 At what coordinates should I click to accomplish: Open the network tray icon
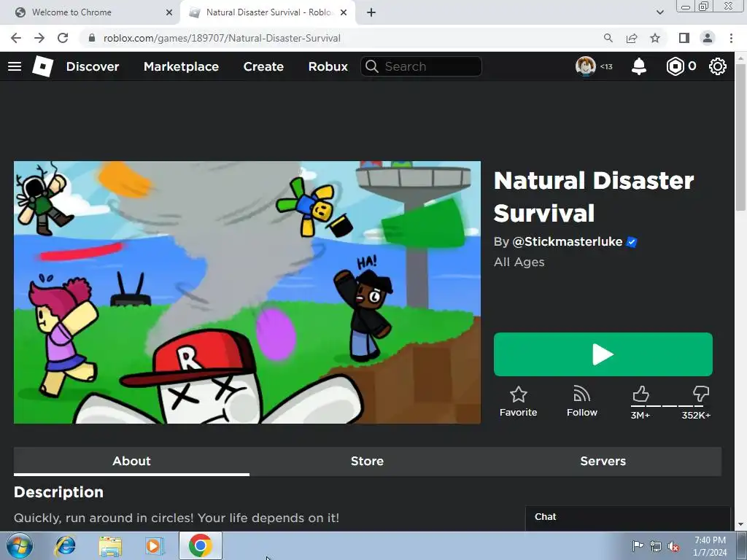656,547
